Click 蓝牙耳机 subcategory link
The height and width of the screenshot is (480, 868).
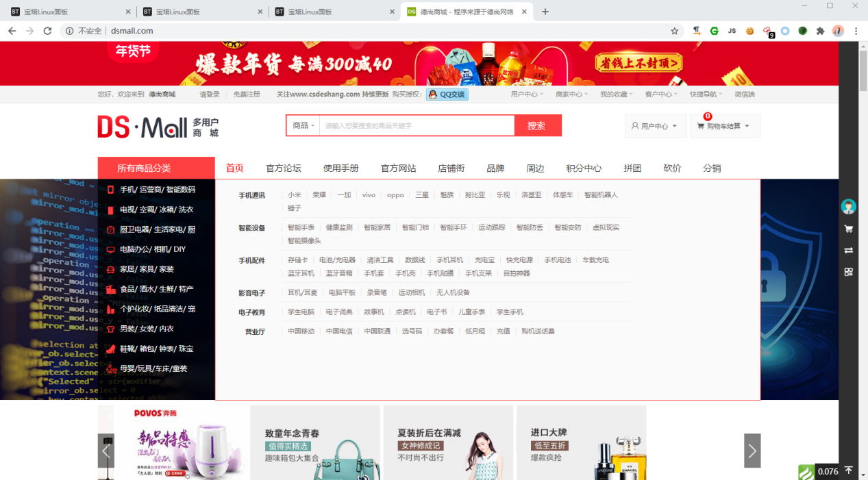301,273
